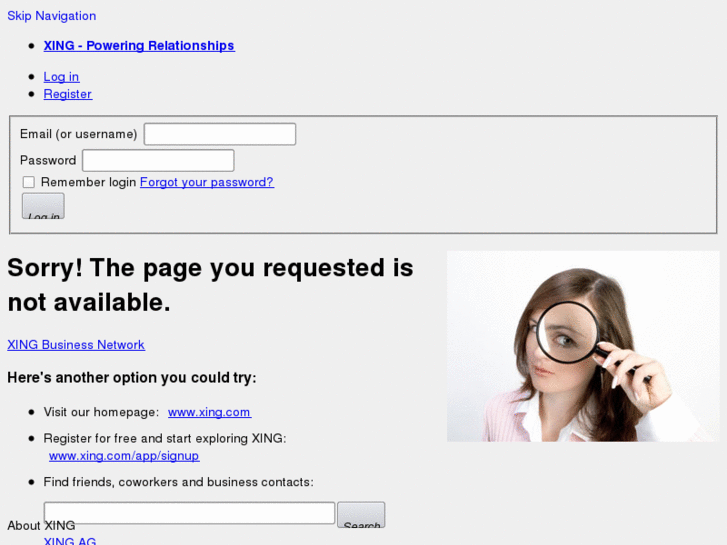Open XING - Powering Relationships link
The width and height of the screenshot is (727, 545).
click(x=139, y=45)
